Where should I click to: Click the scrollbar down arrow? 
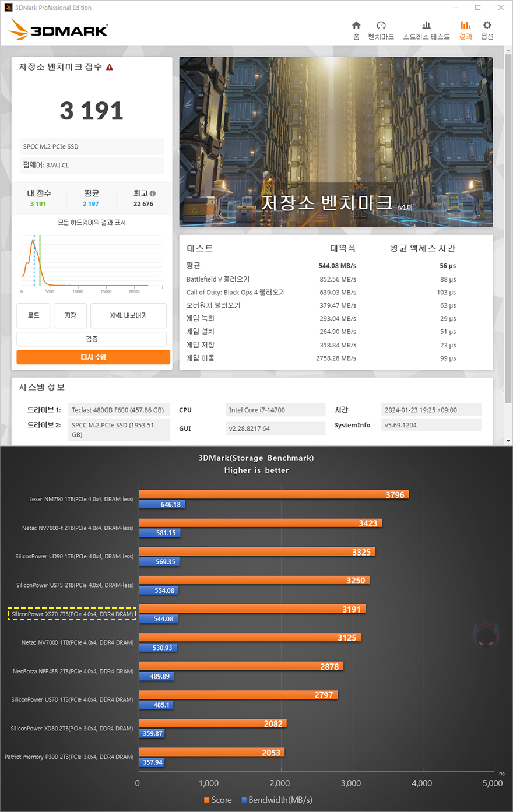(508, 441)
